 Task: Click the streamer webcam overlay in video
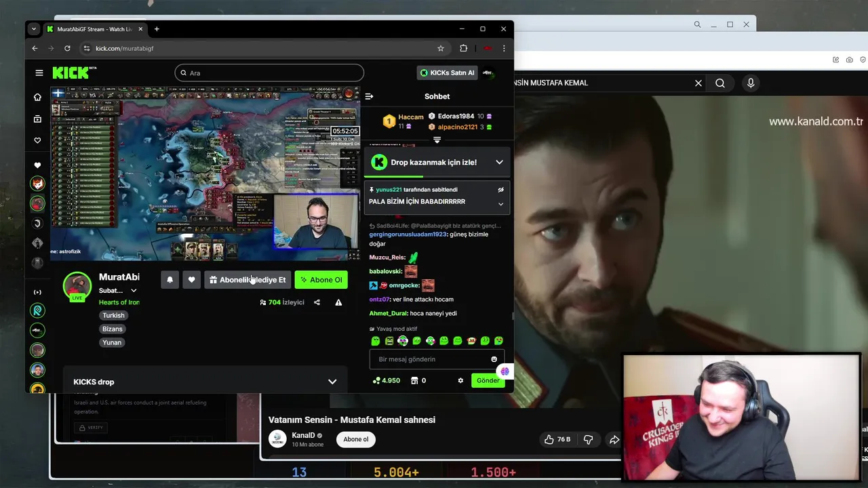[x=316, y=221]
